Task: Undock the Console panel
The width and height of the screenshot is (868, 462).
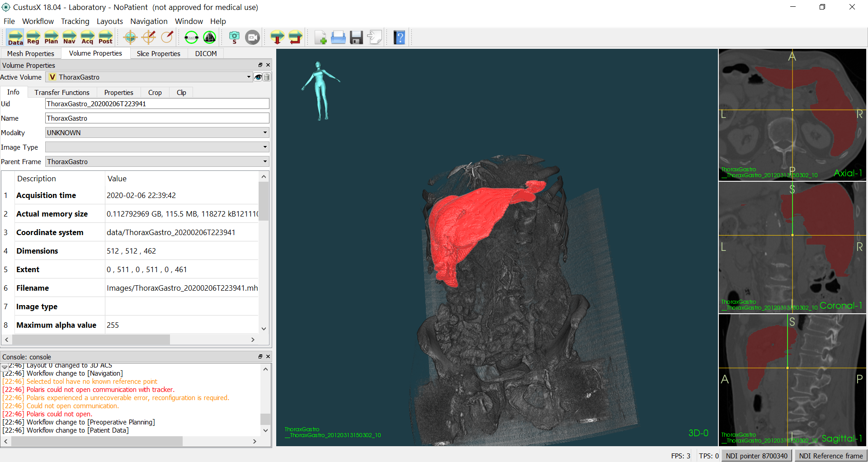Action: (x=260, y=357)
